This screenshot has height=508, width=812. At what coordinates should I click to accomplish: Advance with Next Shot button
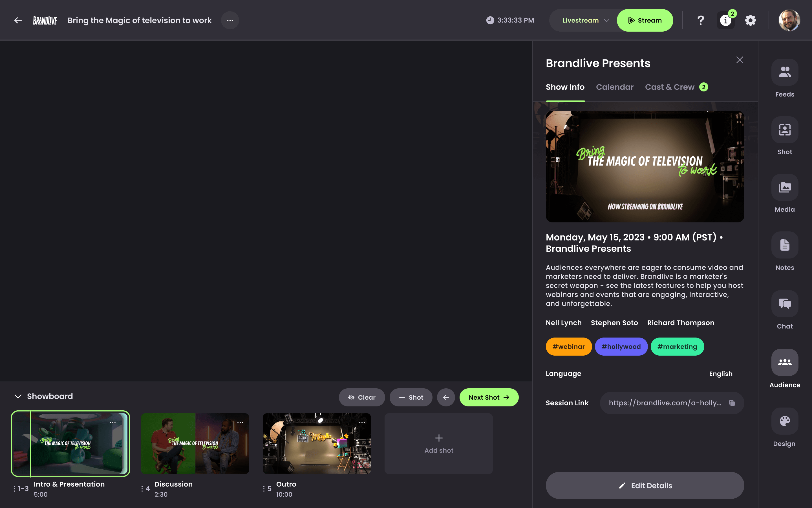coord(489,397)
